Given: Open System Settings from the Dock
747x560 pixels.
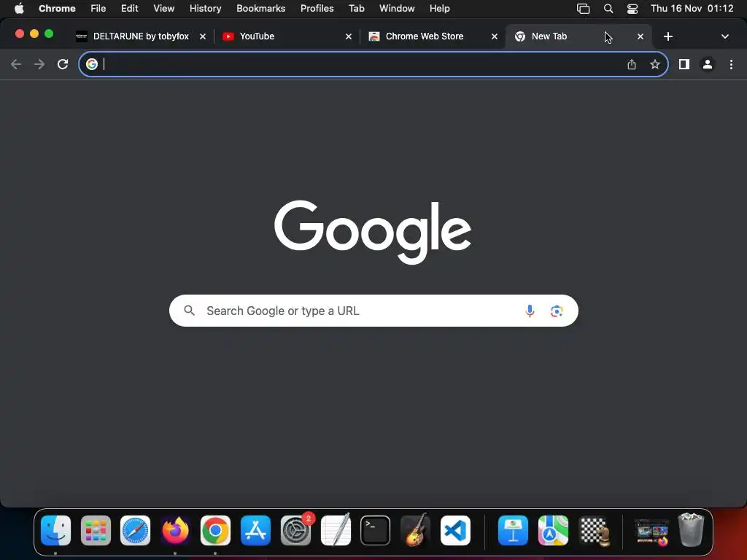Looking at the screenshot, I should [295, 530].
